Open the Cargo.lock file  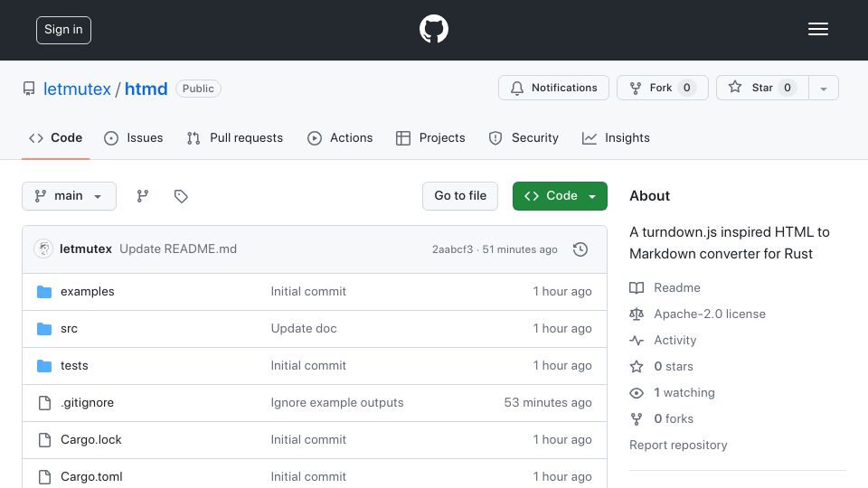(x=91, y=440)
